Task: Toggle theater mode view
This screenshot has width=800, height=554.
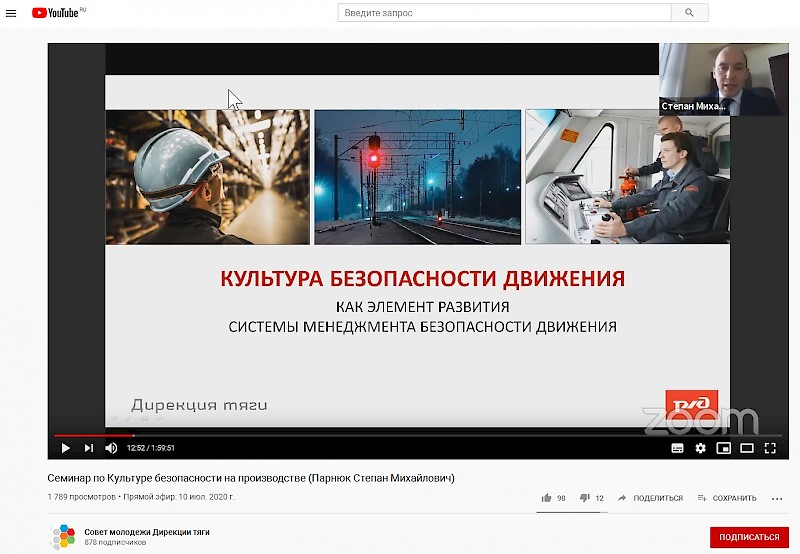Action: pyautogui.click(x=746, y=448)
